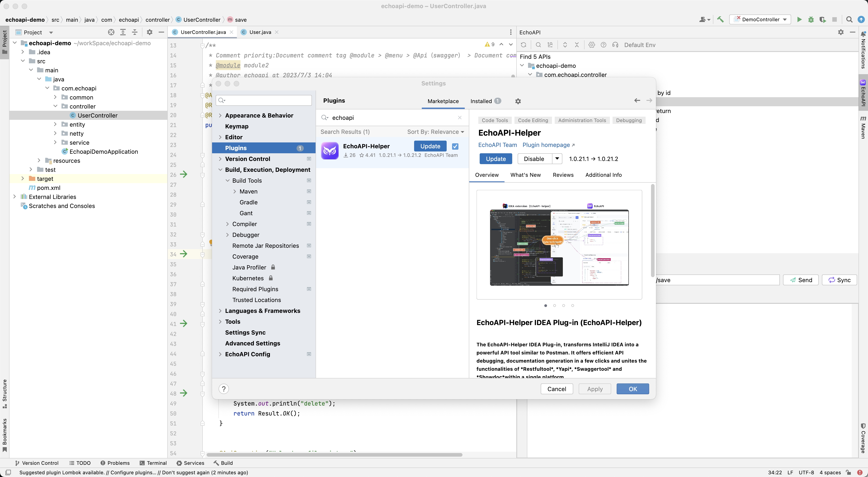The height and width of the screenshot is (477, 868).
Task: Open the Plugin homepage link
Action: coord(548,145)
